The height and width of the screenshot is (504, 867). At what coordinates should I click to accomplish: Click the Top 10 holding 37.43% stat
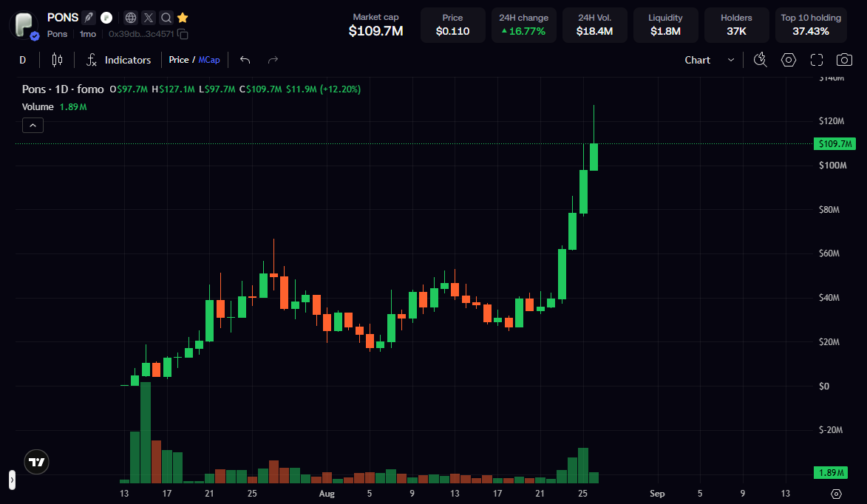coord(811,25)
